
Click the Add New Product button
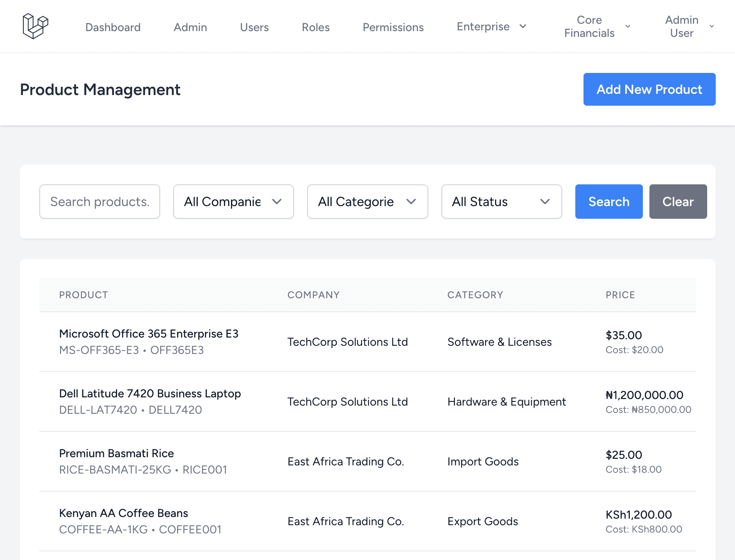pyautogui.click(x=649, y=89)
